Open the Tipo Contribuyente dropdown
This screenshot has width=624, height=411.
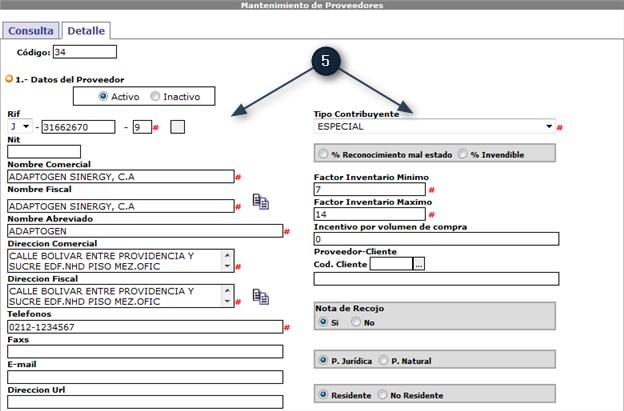[435, 127]
